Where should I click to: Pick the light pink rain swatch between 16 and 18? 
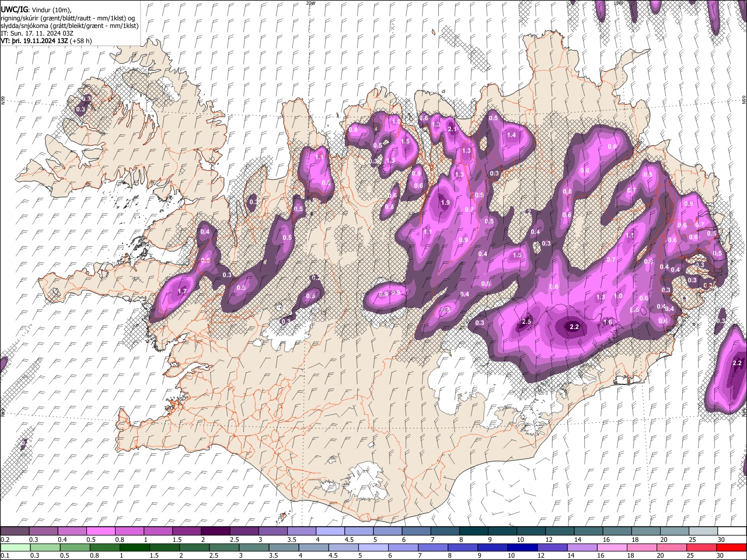(611, 547)
